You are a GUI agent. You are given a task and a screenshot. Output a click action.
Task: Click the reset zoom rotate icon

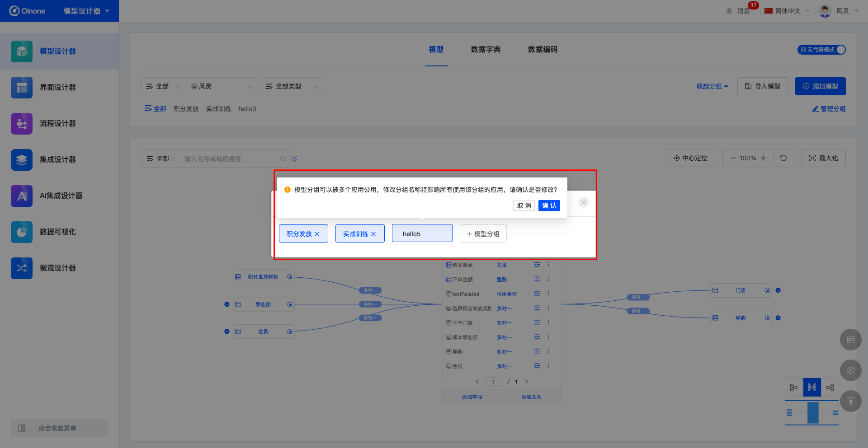click(x=783, y=158)
